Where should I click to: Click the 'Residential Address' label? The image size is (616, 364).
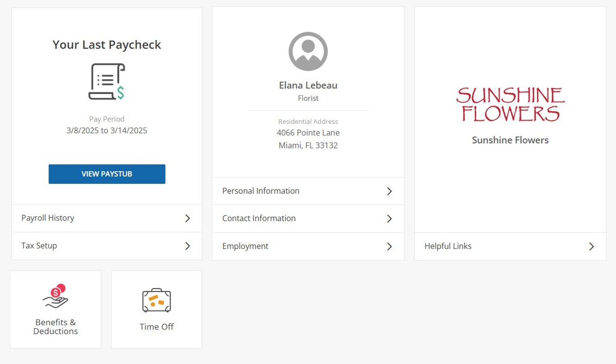(308, 121)
